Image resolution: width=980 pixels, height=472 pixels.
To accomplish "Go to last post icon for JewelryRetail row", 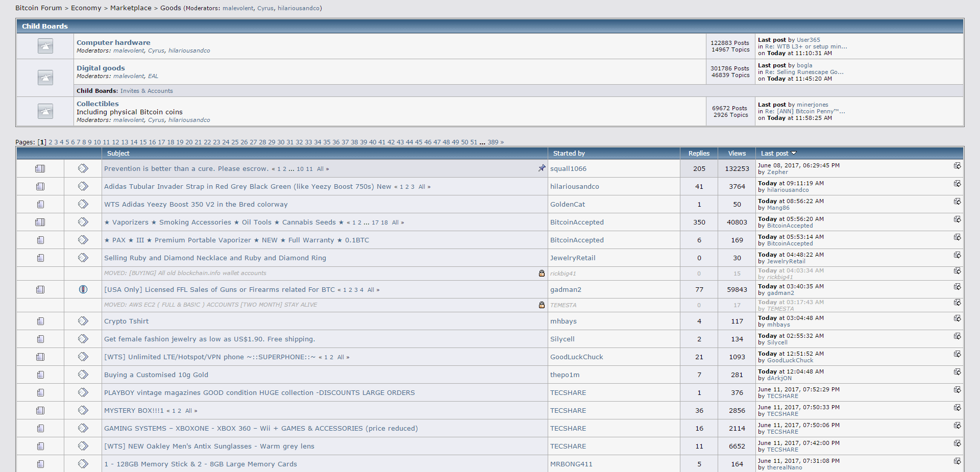I will click(957, 255).
